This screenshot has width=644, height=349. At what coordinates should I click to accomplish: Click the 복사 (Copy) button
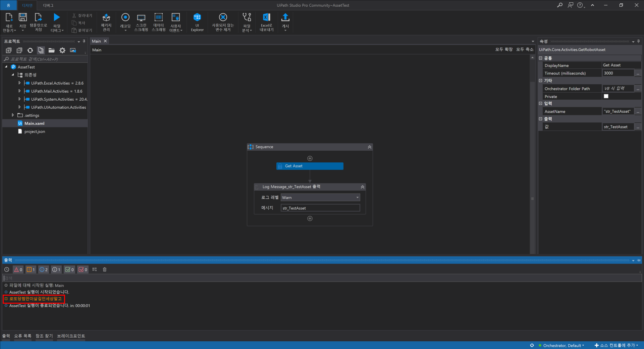[78, 23]
